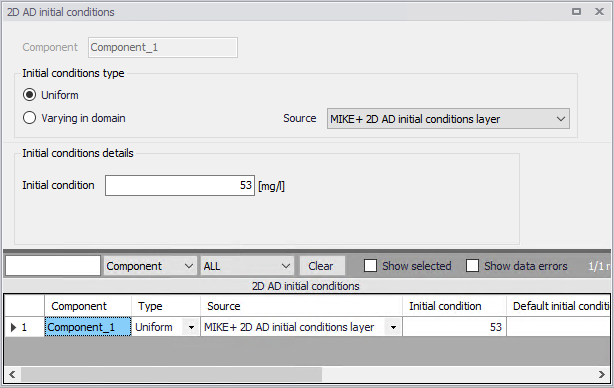Click the empty Default initial condition cell in row 1
Viewport: 614px width, 388px height.
pos(558,327)
